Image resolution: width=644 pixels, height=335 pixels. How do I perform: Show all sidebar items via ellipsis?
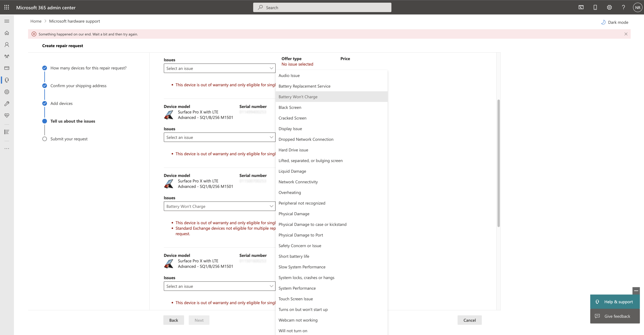pyautogui.click(x=7, y=148)
